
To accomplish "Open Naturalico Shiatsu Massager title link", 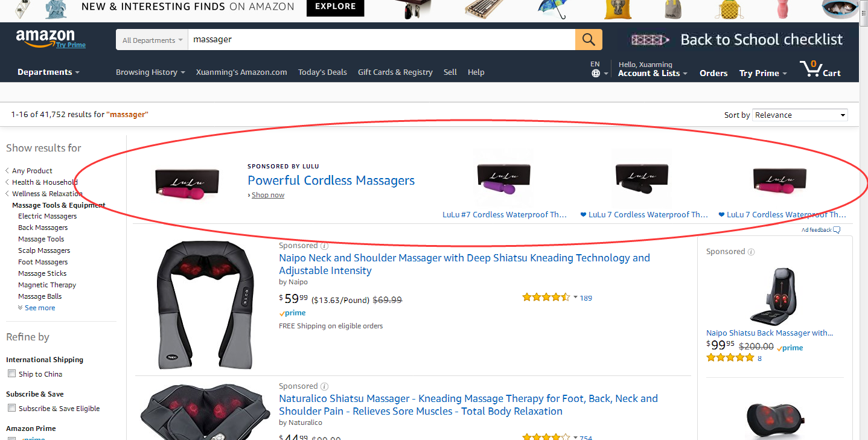I will [x=468, y=405].
